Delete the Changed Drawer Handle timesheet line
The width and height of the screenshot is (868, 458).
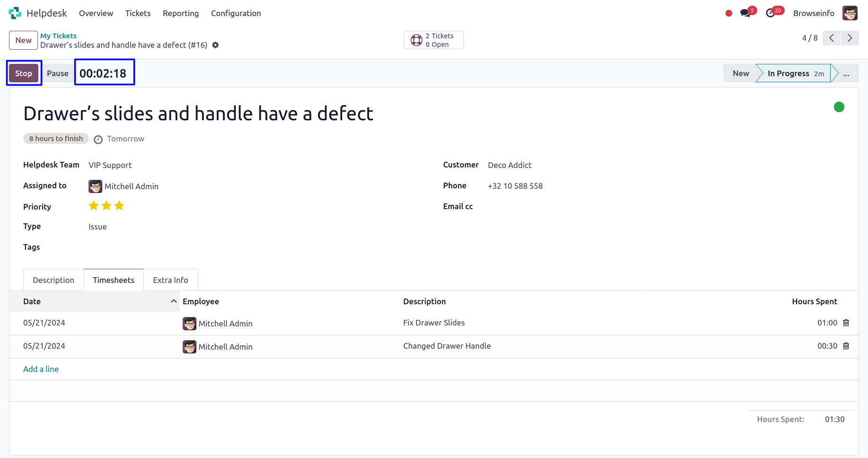pos(846,346)
